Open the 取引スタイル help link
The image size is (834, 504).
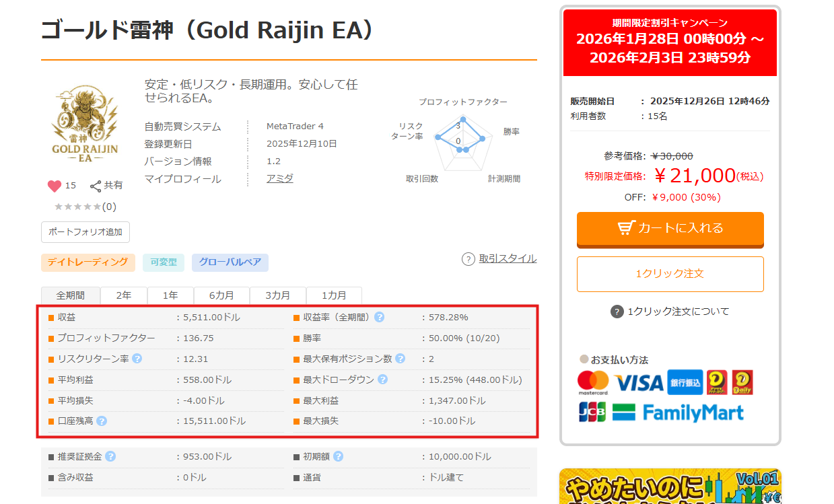tap(507, 258)
